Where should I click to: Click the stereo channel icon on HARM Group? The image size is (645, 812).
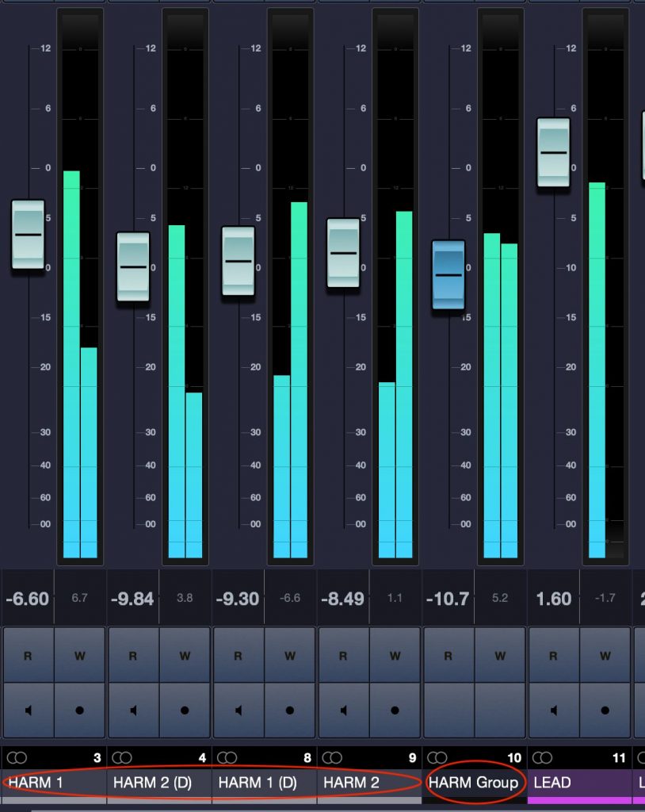pyautogui.click(x=438, y=758)
